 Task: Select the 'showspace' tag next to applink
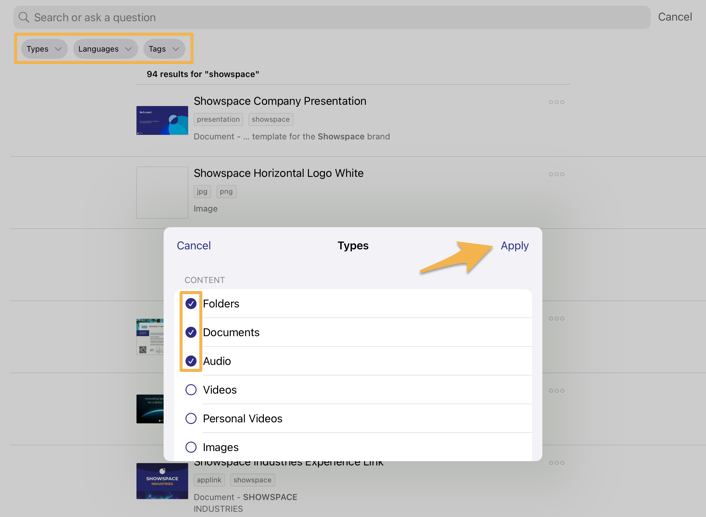pos(253,480)
